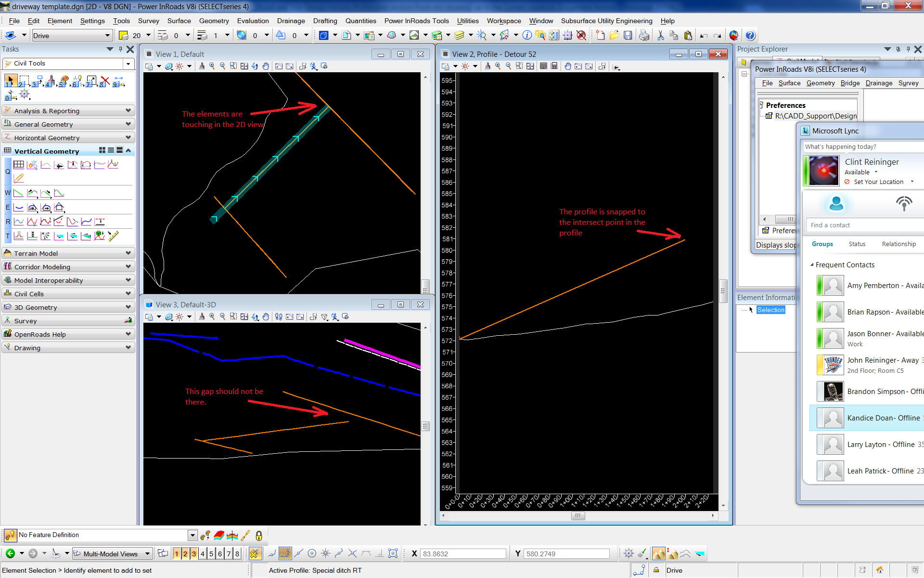The height and width of the screenshot is (578, 924).
Task: Click the Print icon in main toolbar
Action: click(643, 36)
